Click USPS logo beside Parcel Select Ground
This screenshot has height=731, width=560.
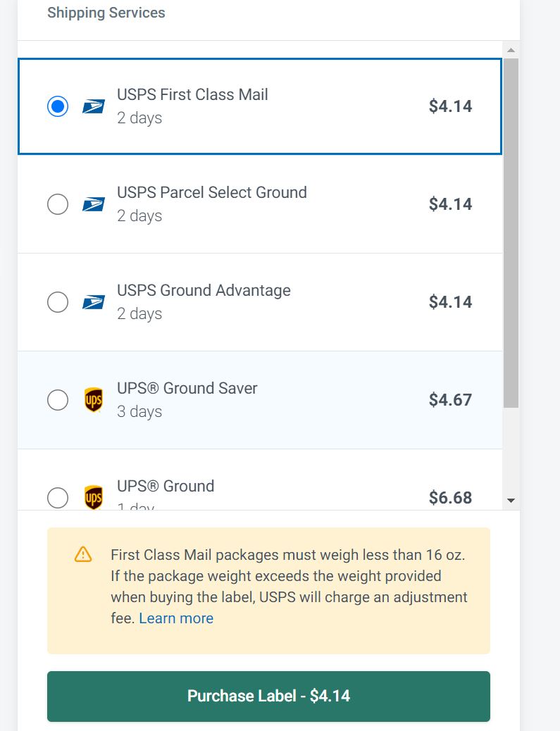click(93, 205)
